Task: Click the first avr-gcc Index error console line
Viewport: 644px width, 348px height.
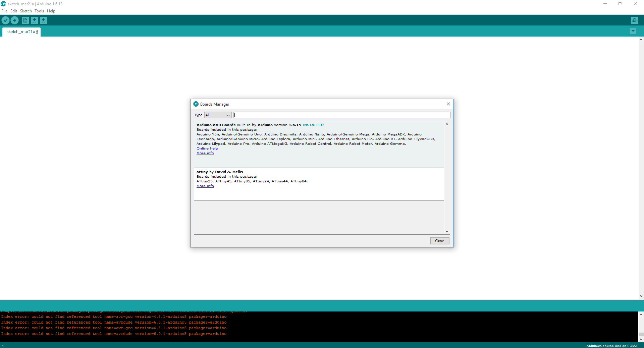Action: coord(114,317)
